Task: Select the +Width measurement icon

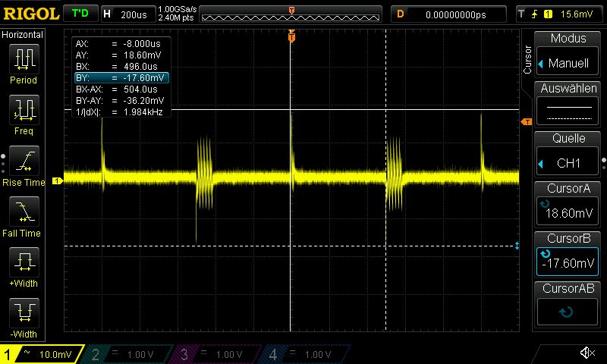Action: (x=24, y=262)
